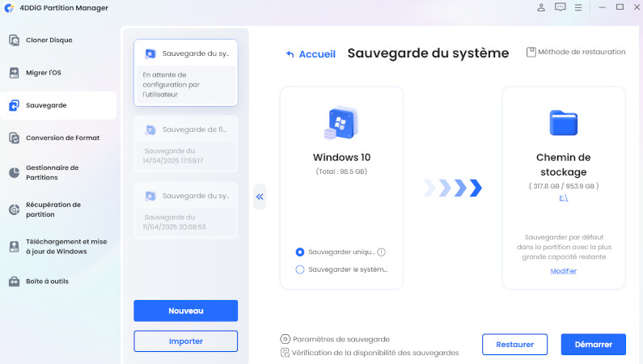Open Paramètres de sauvegarde
Screen dimensions: 643x364
341,340
